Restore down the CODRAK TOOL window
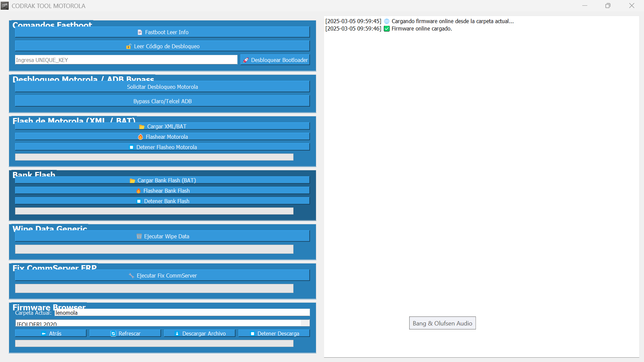The width and height of the screenshot is (644, 362). 608,6
